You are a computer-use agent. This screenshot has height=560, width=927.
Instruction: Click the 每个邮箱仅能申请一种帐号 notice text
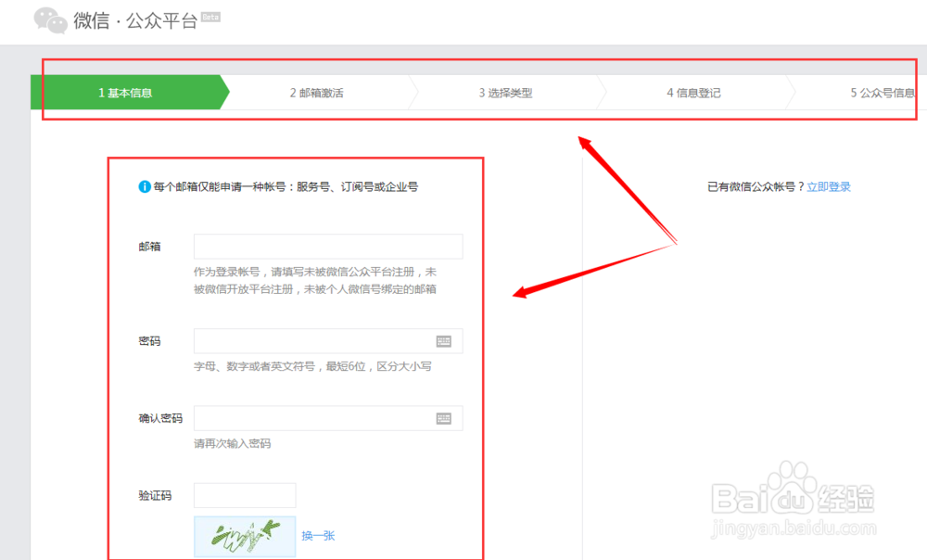tap(286, 187)
